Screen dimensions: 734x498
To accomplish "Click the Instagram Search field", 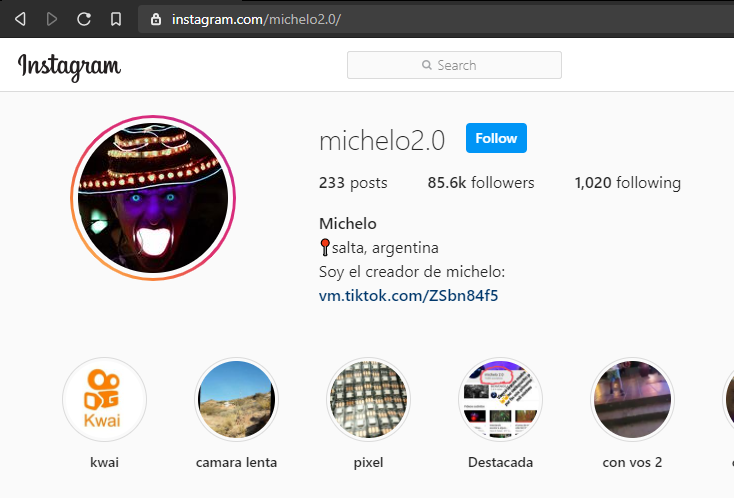I will pyautogui.click(x=454, y=65).
